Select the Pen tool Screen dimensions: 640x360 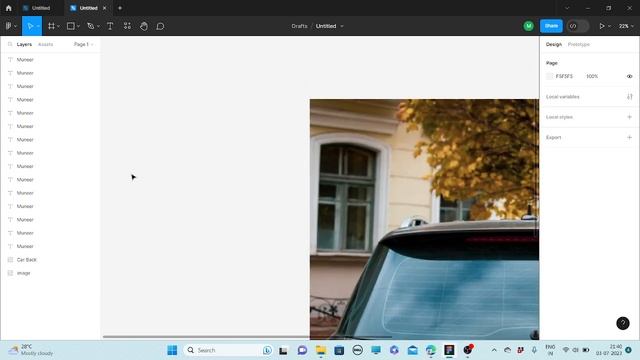91,26
